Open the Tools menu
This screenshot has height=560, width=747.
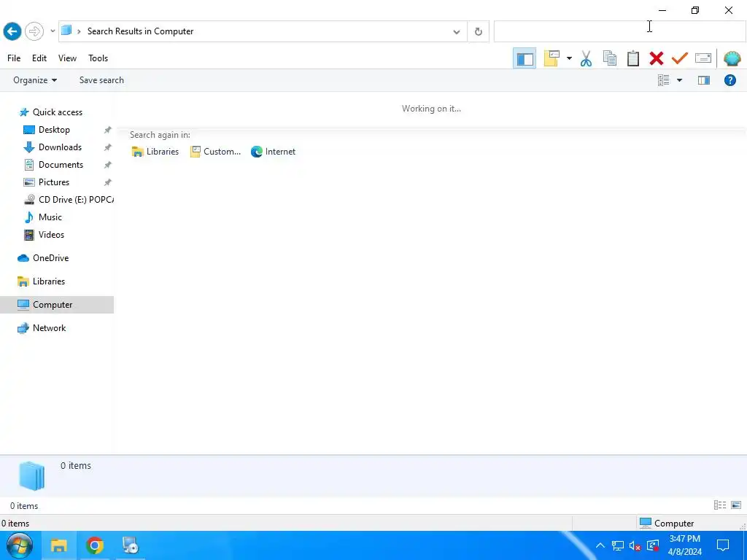(x=98, y=58)
